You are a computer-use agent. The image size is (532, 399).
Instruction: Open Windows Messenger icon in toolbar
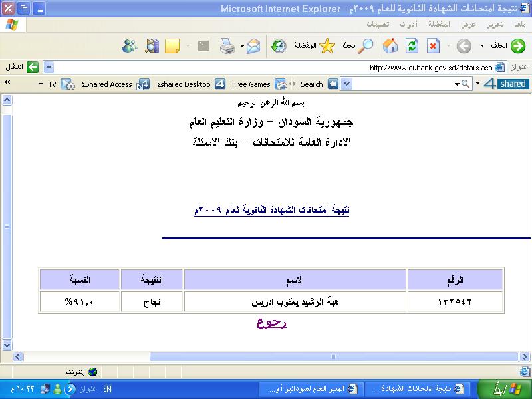click(x=130, y=46)
